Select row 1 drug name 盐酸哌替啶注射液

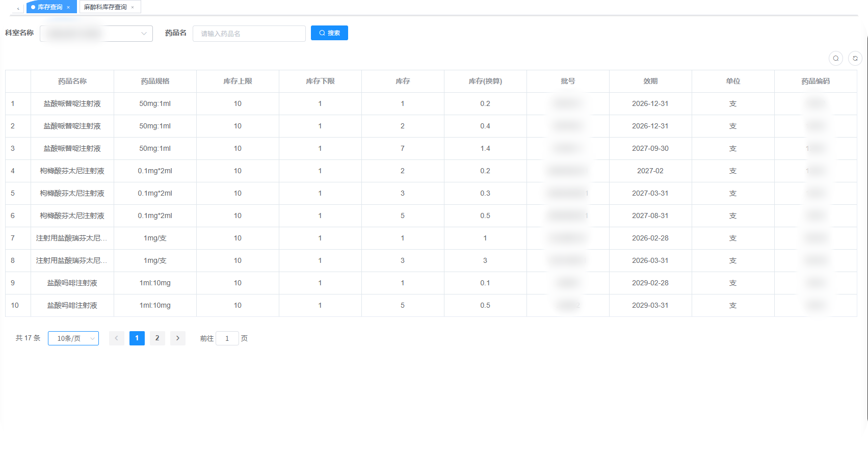[x=72, y=104]
